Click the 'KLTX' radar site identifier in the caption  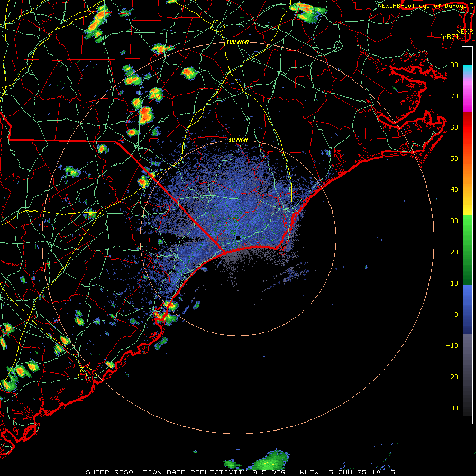coord(309,472)
